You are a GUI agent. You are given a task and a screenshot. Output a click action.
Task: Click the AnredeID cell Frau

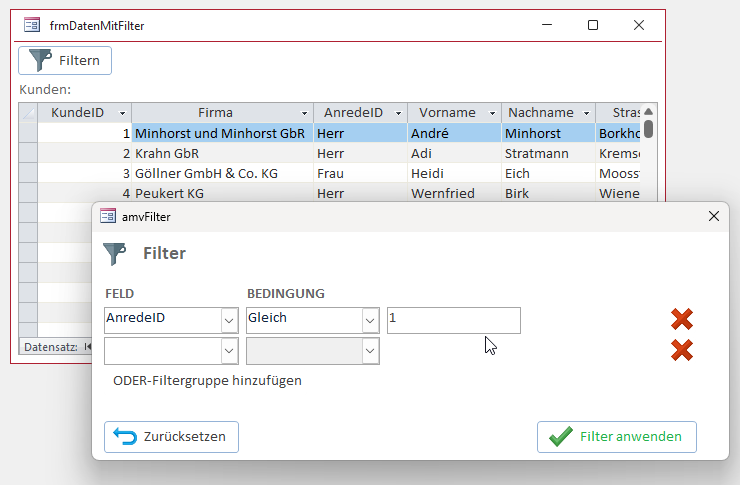pyautogui.click(x=360, y=173)
